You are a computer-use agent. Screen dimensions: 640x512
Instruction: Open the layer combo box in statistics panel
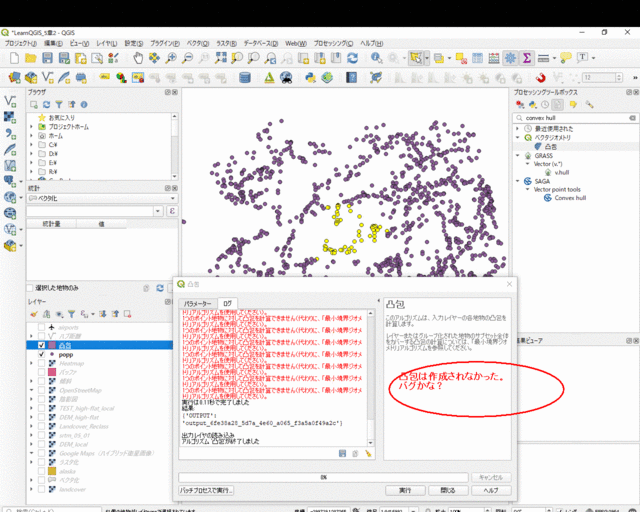[102, 198]
